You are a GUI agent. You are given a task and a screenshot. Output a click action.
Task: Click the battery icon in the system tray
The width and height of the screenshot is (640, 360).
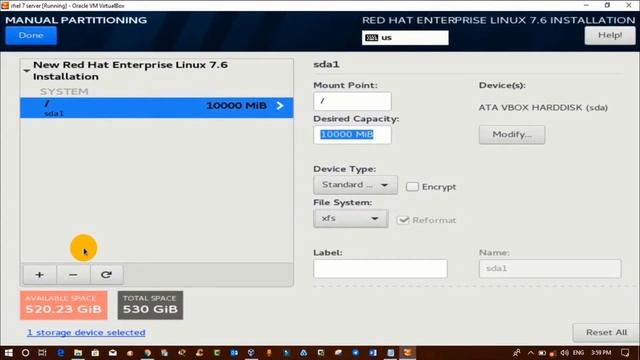click(x=542, y=353)
